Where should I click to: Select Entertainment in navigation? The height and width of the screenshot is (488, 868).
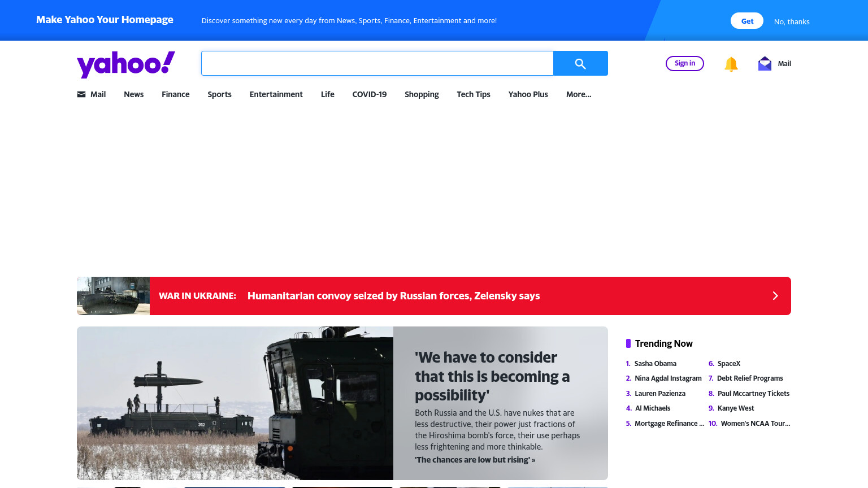pyautogui.click(x=276, y=94)
